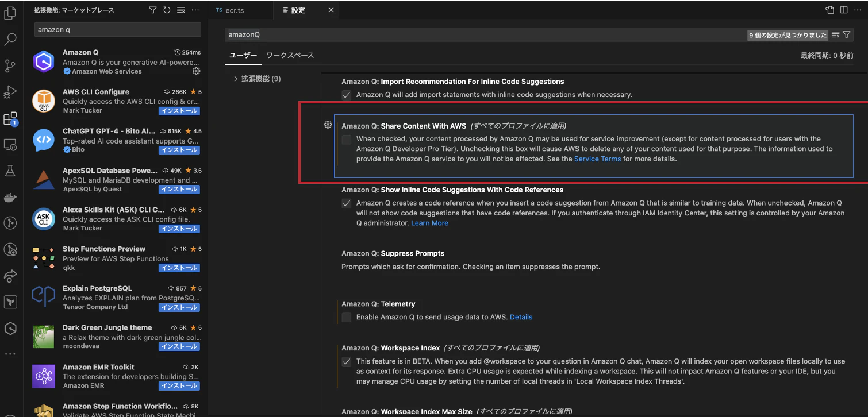Image resolution: width=868 pixels, height=417 pixels.
Task: Refresh the extensions Marketplace list
Action: 167,10
